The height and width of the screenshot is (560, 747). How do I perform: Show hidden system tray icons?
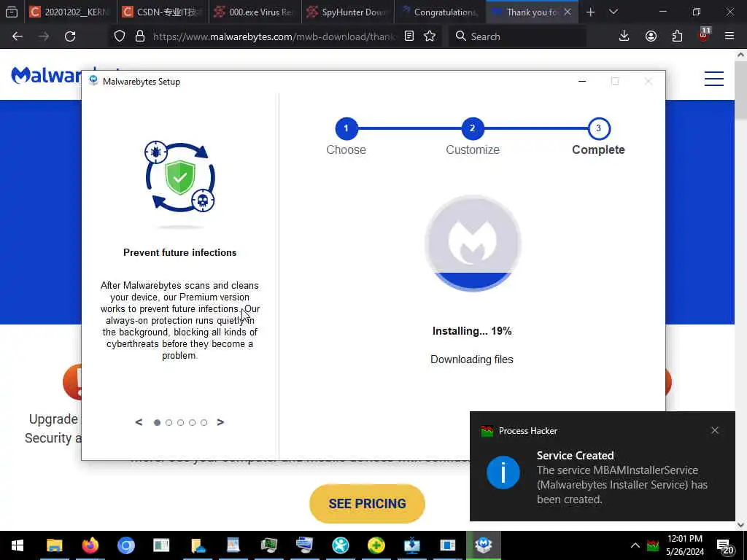click(x=635, y=545)
